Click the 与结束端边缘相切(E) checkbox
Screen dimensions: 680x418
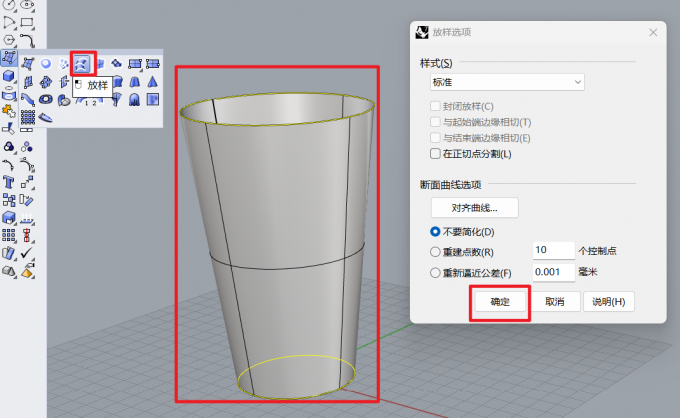coord(435,138)
